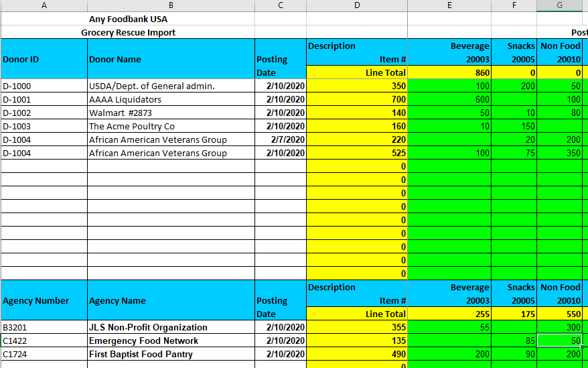The image size is (588, 368).
Task: Click 'The Acme Poultry Co' cell
Action: [171, 126]
